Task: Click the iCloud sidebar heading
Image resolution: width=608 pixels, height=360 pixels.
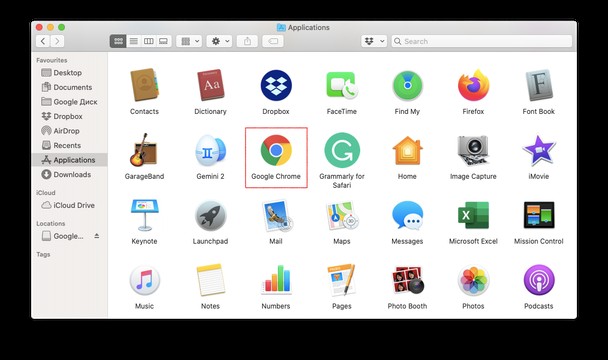Action: click(x=46, y=193)
